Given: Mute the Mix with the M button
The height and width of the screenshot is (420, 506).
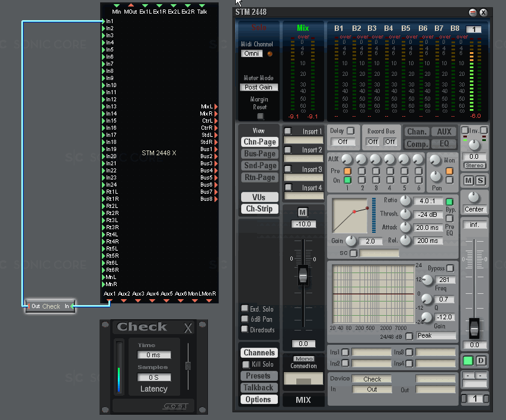Looking at the screenshot, I should click(x=302, y=212).
